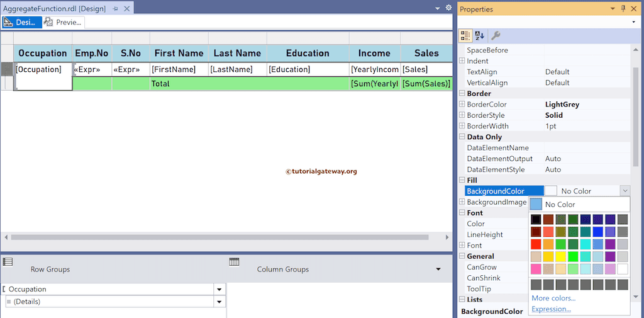Select the [Sum(Sales)] cell
The image size is (644, 318).
[426, 84]
